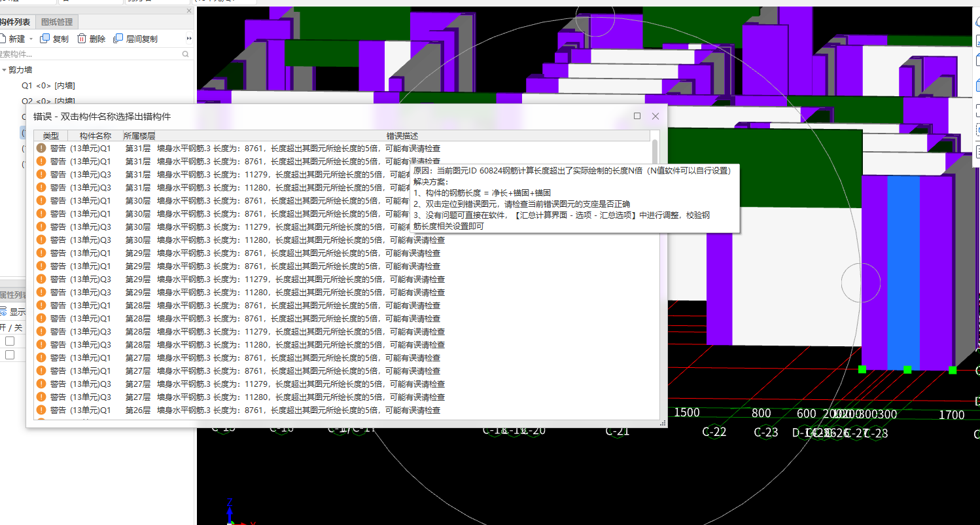Open the 属性列表 panel tab
980x525 pixels.
[x=12, y=295]
